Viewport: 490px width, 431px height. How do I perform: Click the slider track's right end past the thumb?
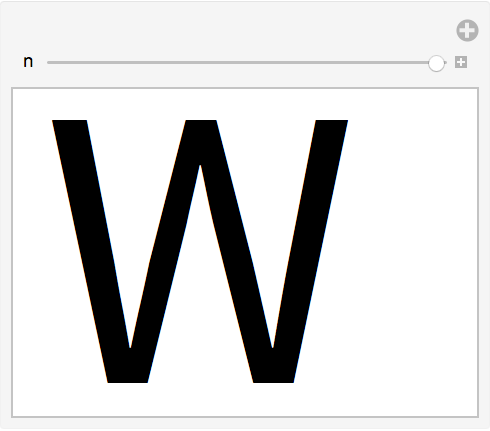446,62
